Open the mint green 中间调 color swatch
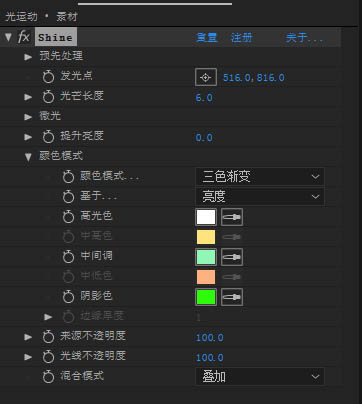Image resolution: width=362 pixels, height=404 pixels. [x=206, y=257]
